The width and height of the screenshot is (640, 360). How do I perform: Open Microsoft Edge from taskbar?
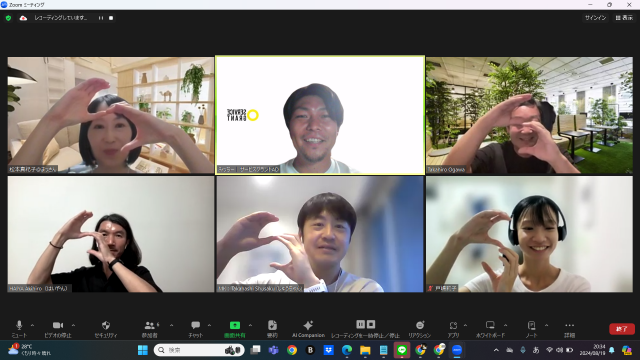[x=347, y=350]
